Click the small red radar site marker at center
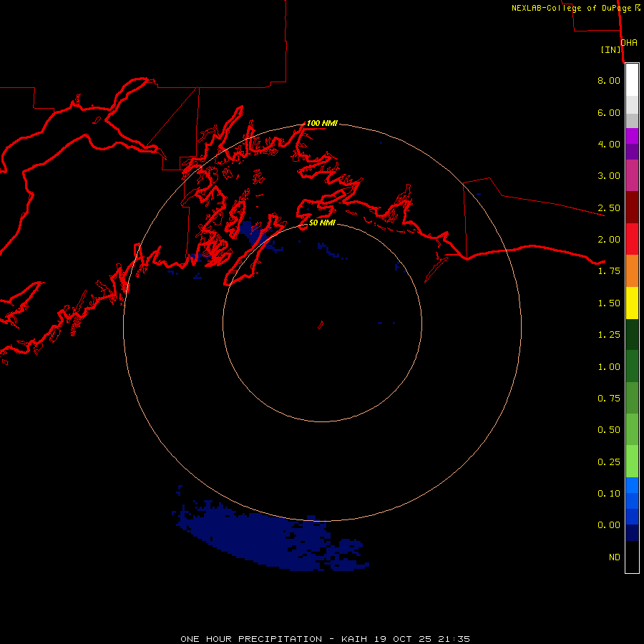 pyautogui.click(x=321, y=325)
